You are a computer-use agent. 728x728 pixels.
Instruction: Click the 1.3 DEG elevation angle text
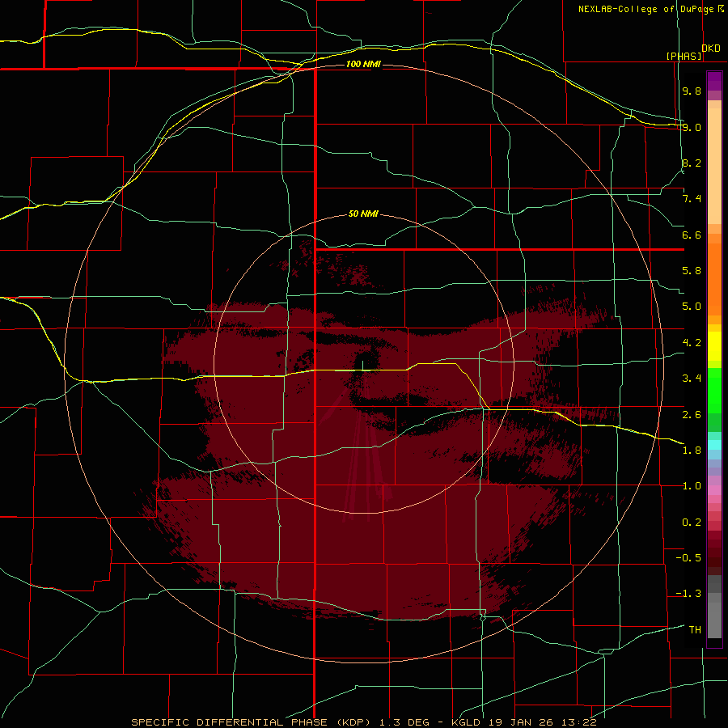pyautogui.click(x=404, y=722)
